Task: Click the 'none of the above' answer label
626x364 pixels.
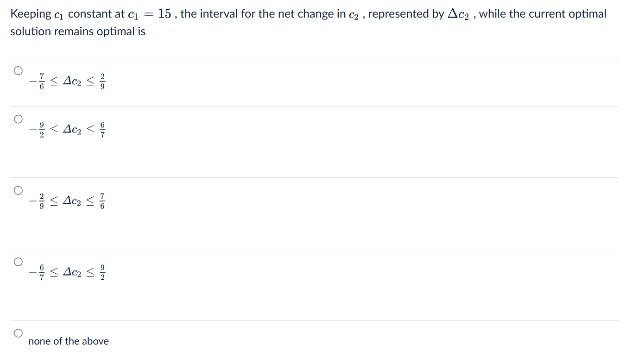Action: [x=68, y=341]
